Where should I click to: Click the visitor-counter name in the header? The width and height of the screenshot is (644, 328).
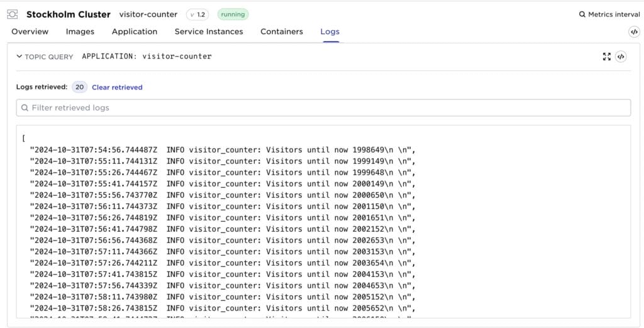(148, 14)
